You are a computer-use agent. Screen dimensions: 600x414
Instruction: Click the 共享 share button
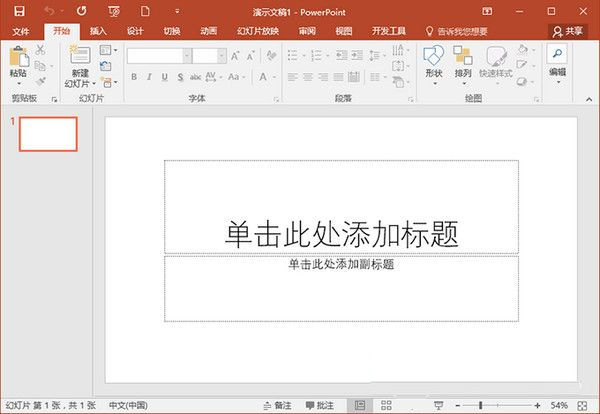[568, 31]
